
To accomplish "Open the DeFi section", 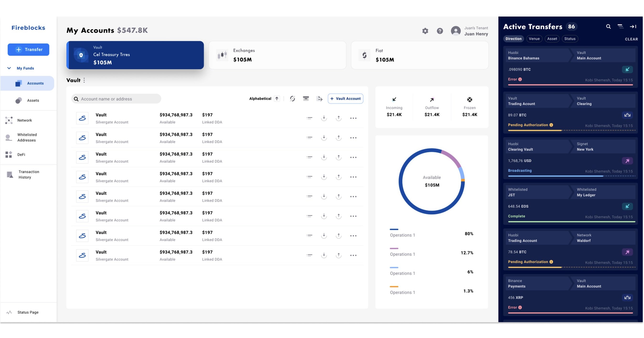I will click(x=21, y=154).
